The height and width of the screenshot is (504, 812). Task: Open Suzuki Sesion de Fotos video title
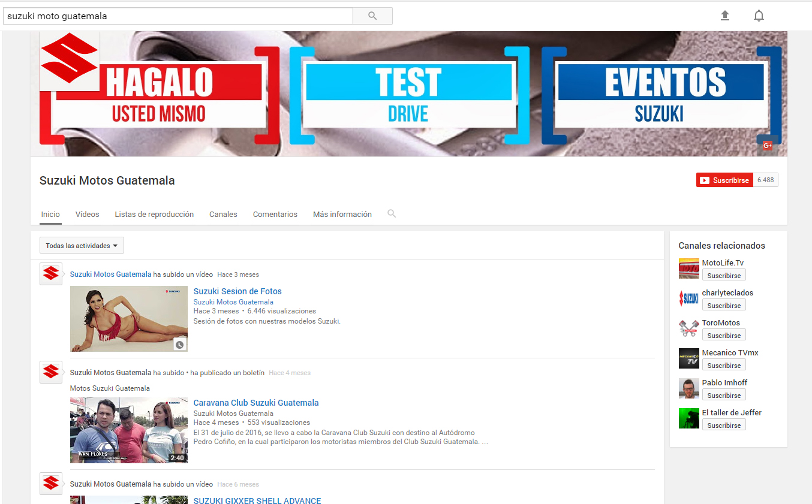[x=237, y=291]
